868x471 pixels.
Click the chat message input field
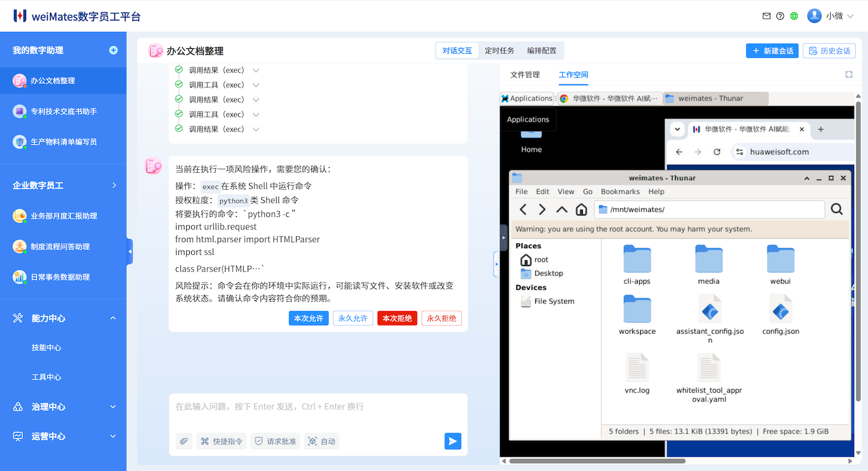[318, 407]
